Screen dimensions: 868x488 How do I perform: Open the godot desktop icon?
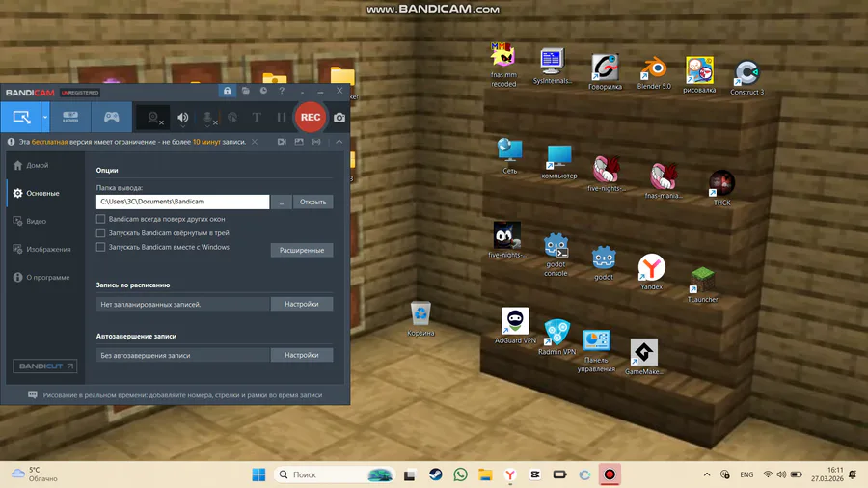(x=604, y=264)
